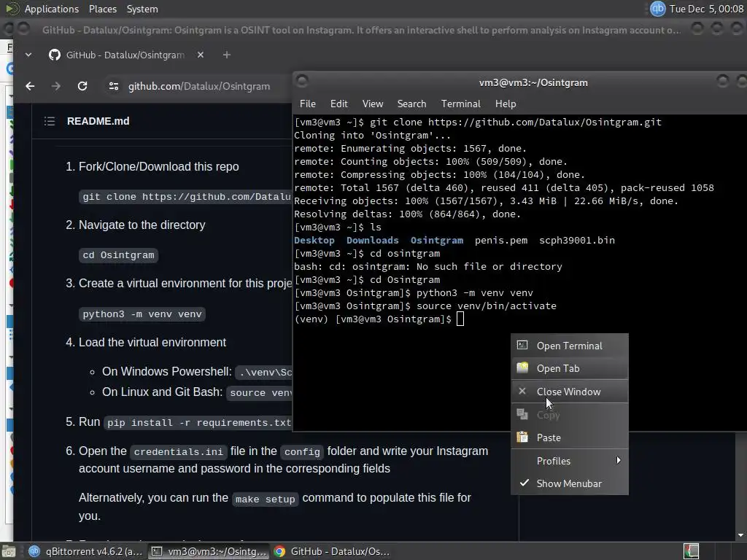
Task: Open the Terminal menu in menubar
Action: [x=461, y=104]
